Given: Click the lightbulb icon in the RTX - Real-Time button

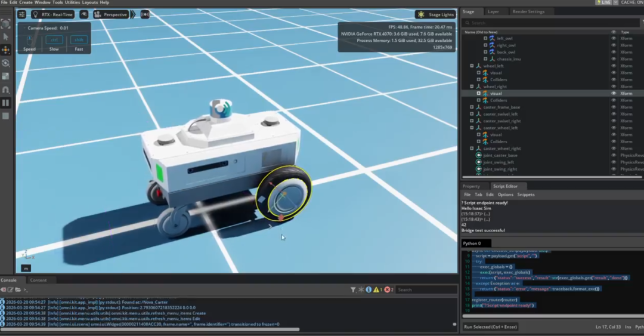Looking at the screenshot, I should [x=35, y=14].
